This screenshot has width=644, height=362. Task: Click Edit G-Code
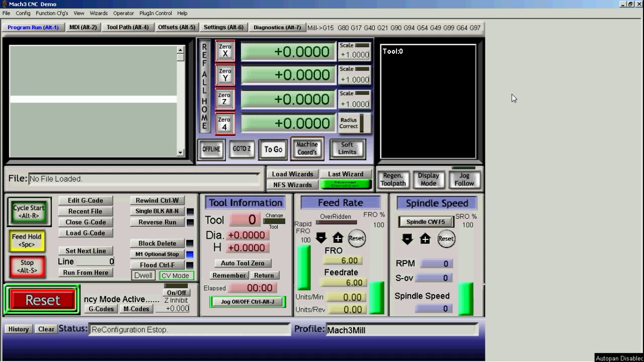tap(85, 201)
